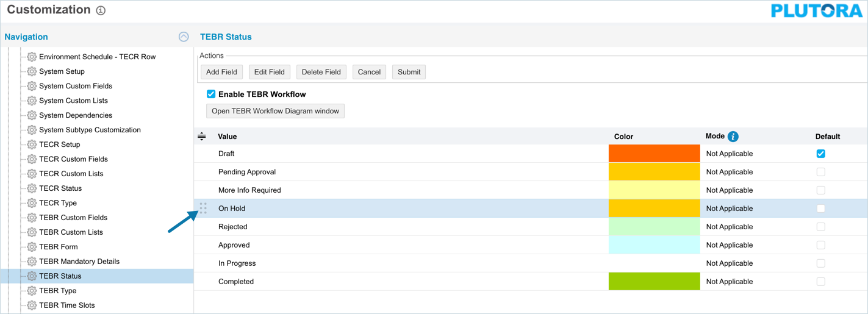Click the gear icon beside TEBR Form

[32, 247]
